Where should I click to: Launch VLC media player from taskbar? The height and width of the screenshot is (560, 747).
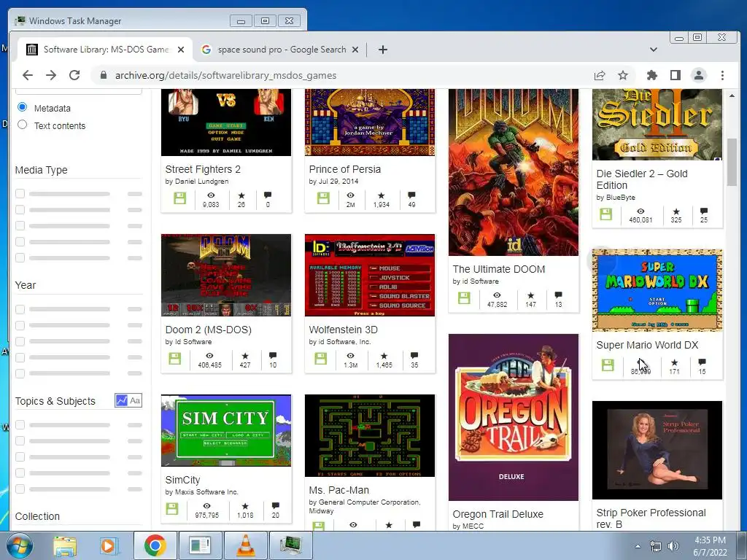point(245,545)
